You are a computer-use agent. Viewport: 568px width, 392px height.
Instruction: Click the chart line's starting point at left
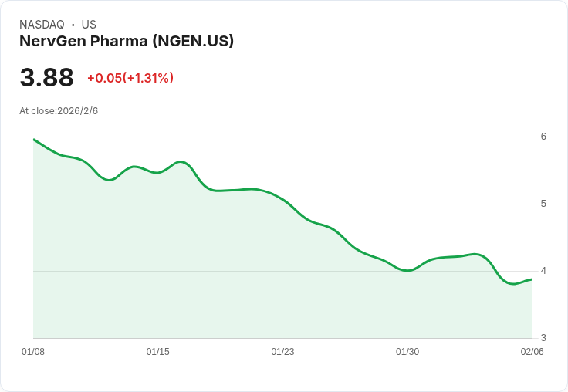tap(34, 139)
